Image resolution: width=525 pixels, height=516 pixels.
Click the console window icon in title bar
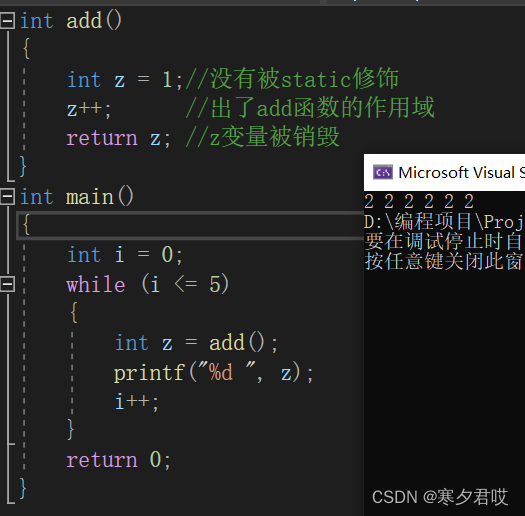(x=383, y=172)
